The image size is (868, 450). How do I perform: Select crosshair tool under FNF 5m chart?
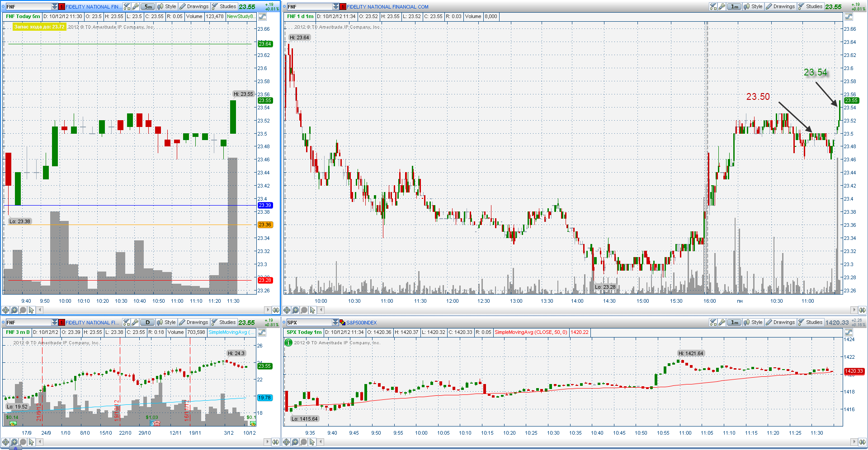tap(5, 310)
